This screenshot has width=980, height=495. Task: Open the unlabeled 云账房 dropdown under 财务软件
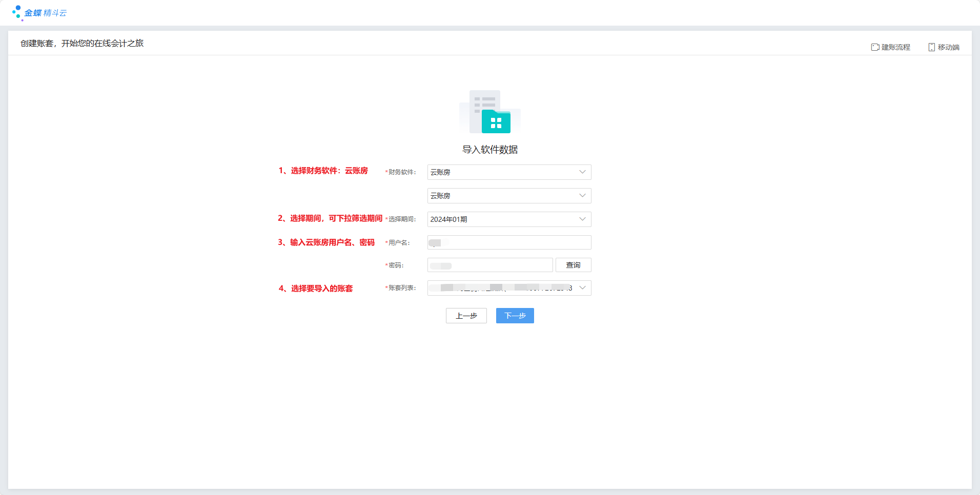point(509,196)
